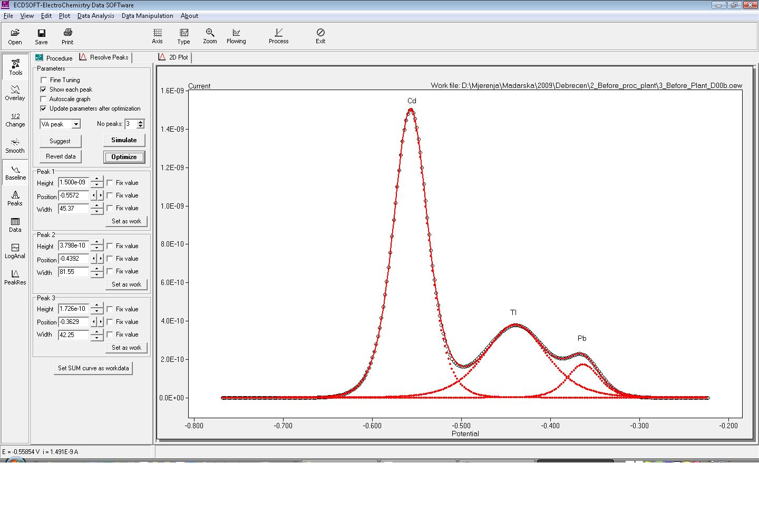Select the Smooth tool in sidebar
The height and width of the screenshot is (532, 759).
tap(15, 145)
